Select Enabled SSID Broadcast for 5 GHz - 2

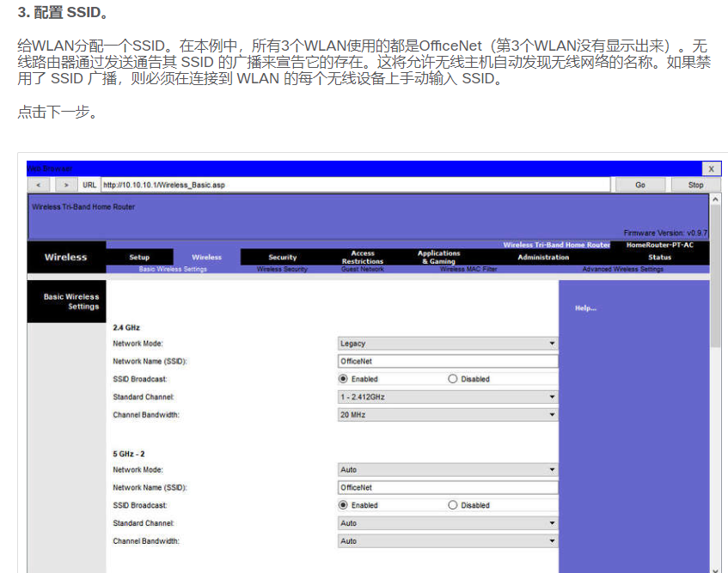tap(344, 505)
